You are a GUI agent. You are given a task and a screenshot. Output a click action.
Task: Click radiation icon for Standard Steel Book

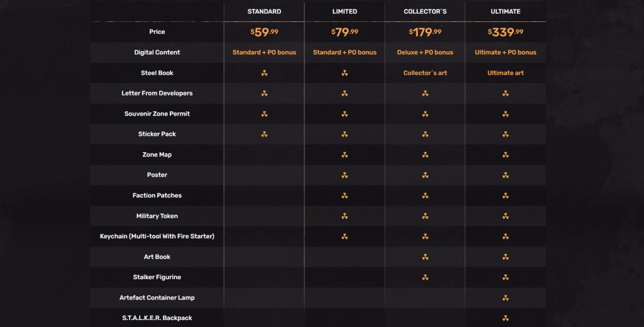tap(264, 73)
